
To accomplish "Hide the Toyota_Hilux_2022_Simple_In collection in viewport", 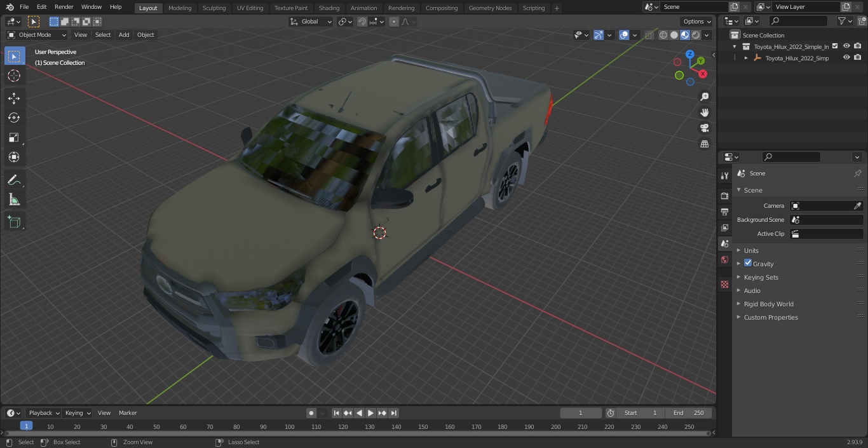I will tap(846, 46).
